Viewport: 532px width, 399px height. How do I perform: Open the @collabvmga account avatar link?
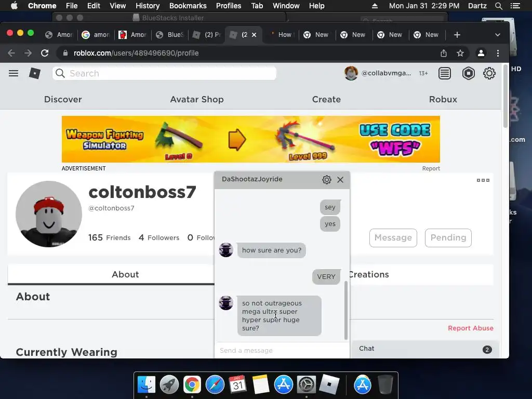[351, 73]
